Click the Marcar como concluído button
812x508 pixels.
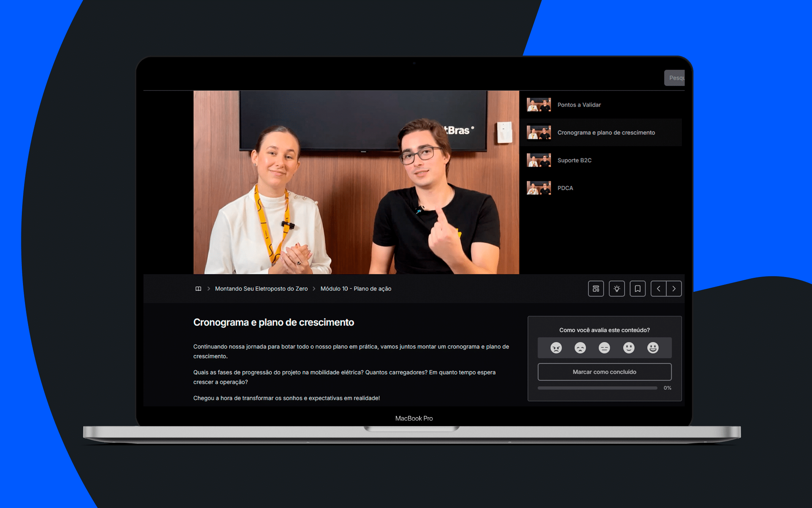pos(604,372)
